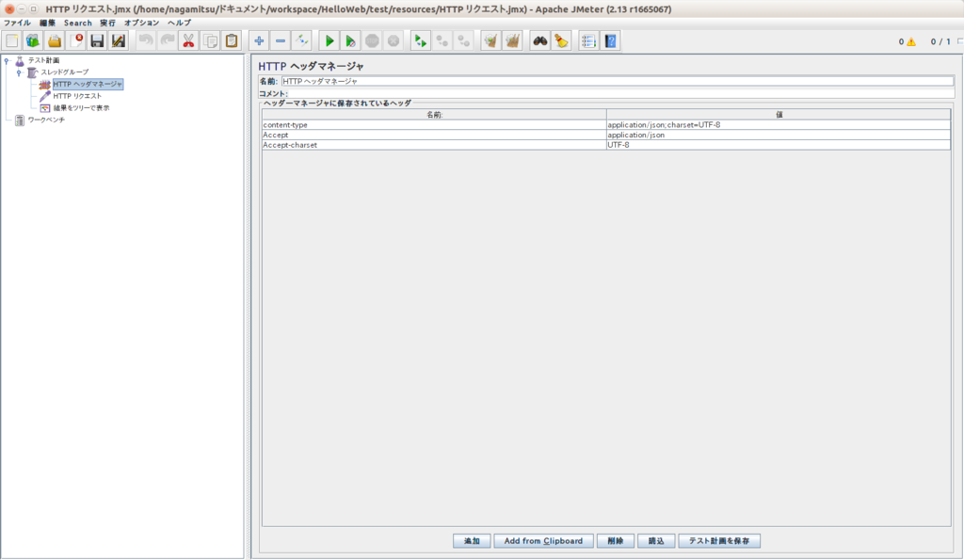Clear results with single broom icon

pos(490,41)
